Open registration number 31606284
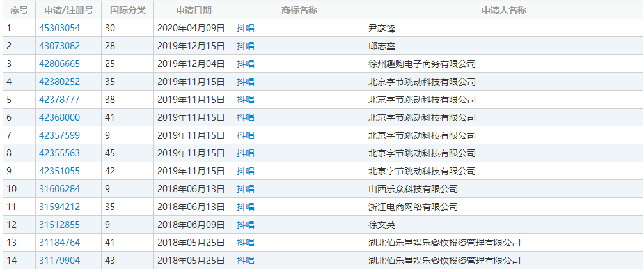The height and width of the screenshot is (272, 644). click(59, 189)
